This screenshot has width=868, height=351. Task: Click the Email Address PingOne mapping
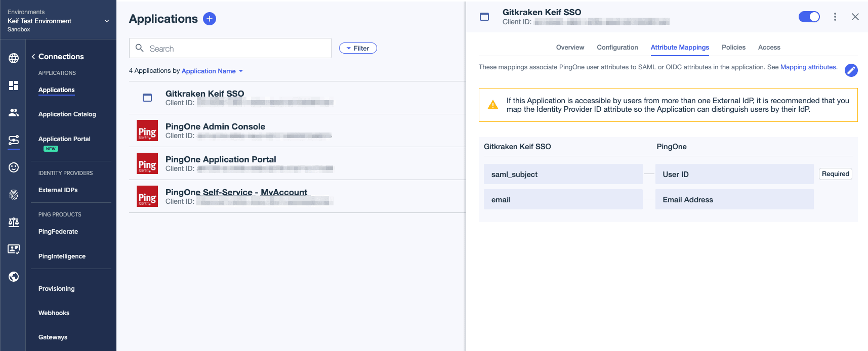click(734, 199)
